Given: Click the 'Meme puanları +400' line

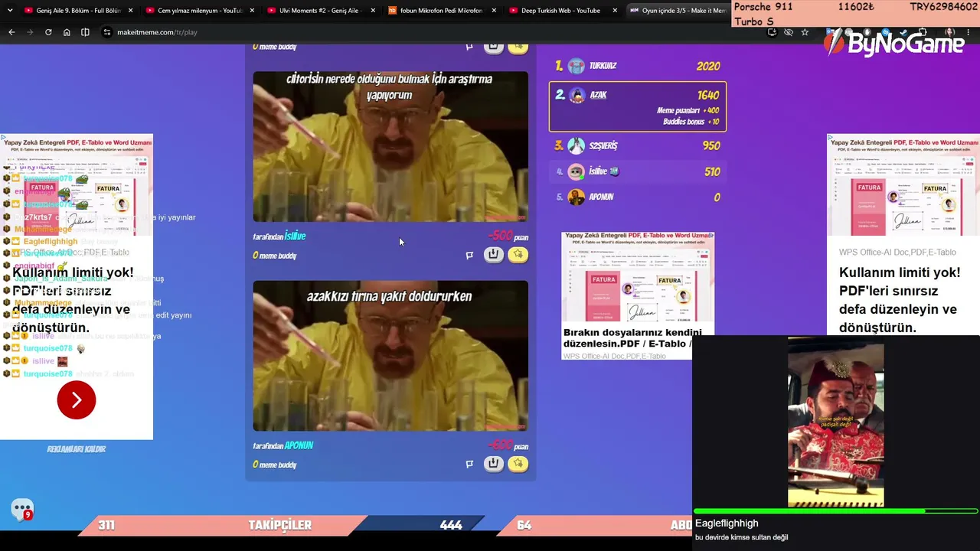Looking at the screenshot, I should coord(688,111).
